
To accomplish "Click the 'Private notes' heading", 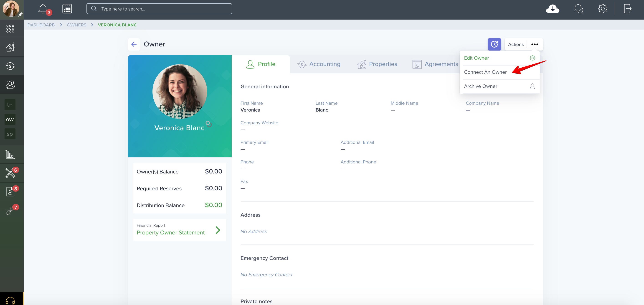I will click(256, 302).
